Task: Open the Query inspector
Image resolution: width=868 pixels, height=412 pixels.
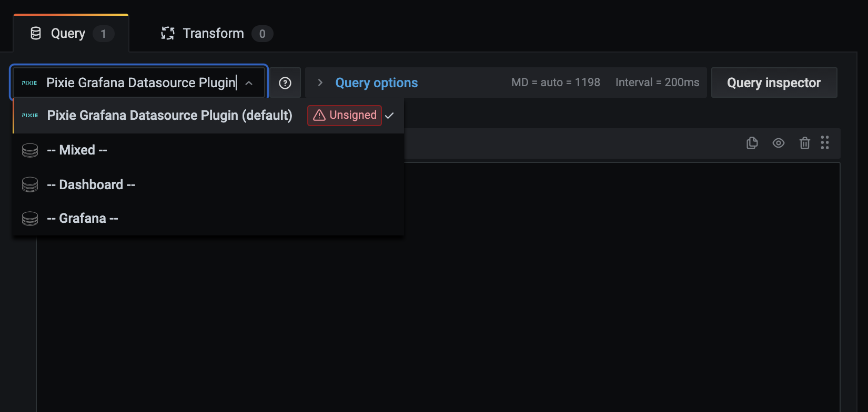Action: click(774, 83)
